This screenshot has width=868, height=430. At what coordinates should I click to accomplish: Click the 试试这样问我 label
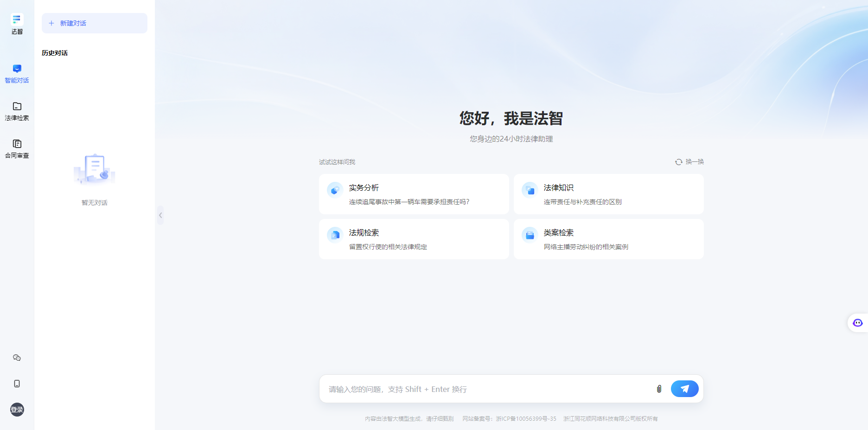pos(337,162)
